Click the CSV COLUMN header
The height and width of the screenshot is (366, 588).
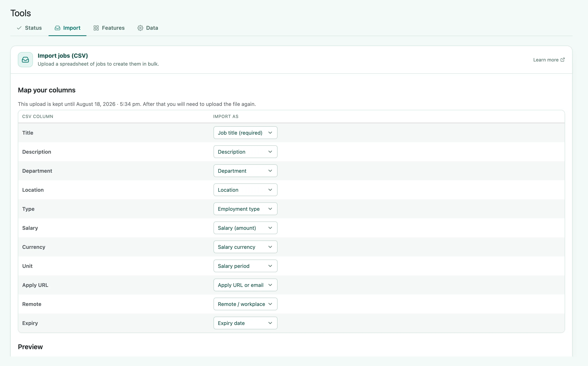(38, 116)
